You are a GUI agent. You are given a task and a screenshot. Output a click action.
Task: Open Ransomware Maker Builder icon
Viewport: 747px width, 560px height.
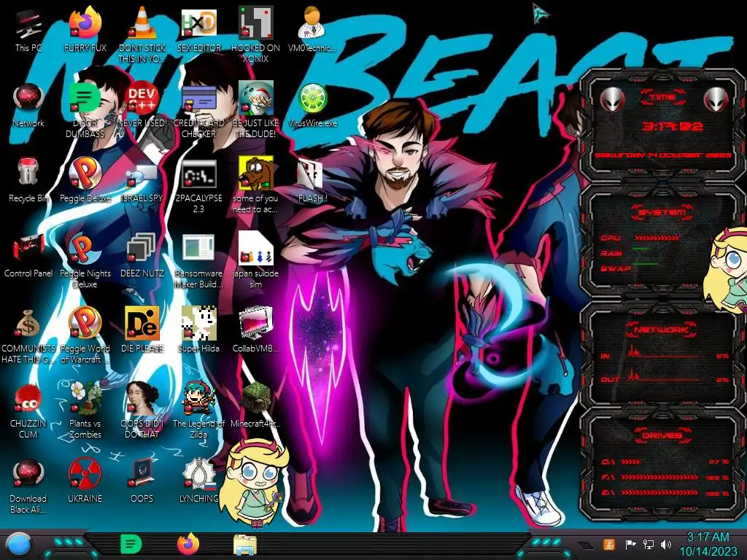coord(198,260)
